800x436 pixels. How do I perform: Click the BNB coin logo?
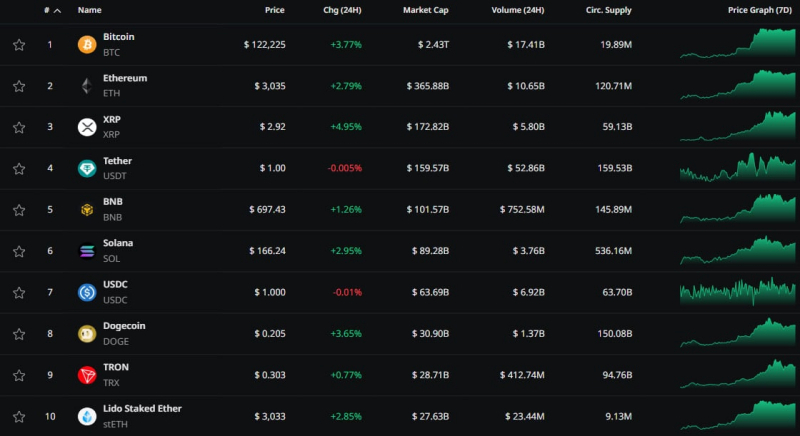pos(87,210)
